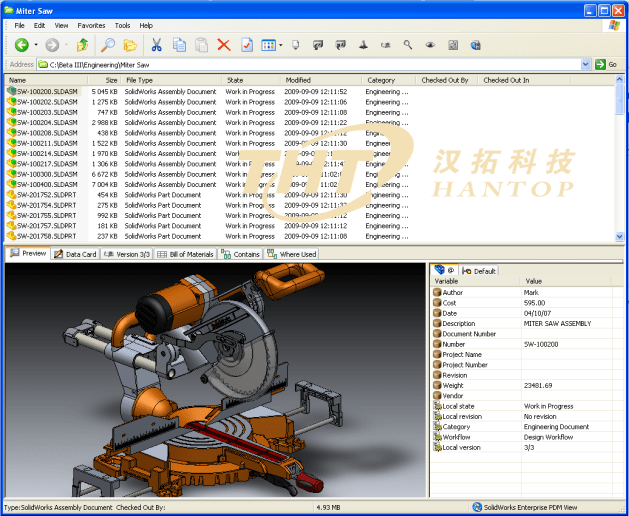Open the Bill of Materials tab
The image size is (629, 516).
[x=185, y=254]
